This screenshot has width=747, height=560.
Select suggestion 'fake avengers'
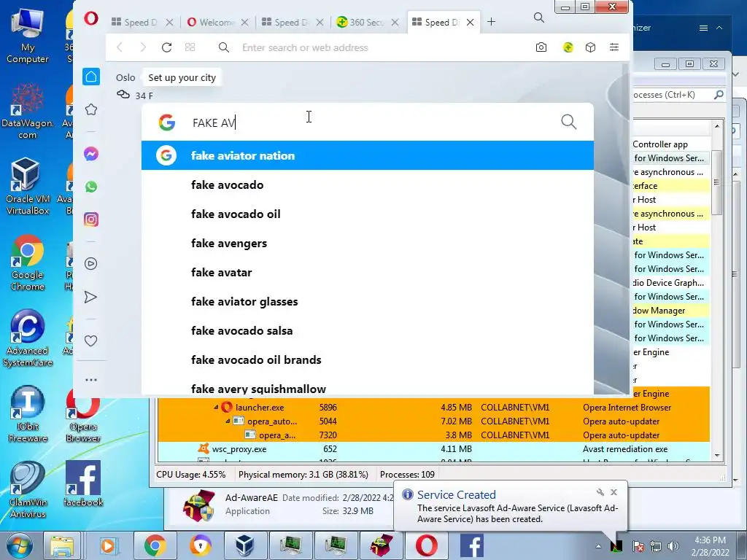pos(368,243)
